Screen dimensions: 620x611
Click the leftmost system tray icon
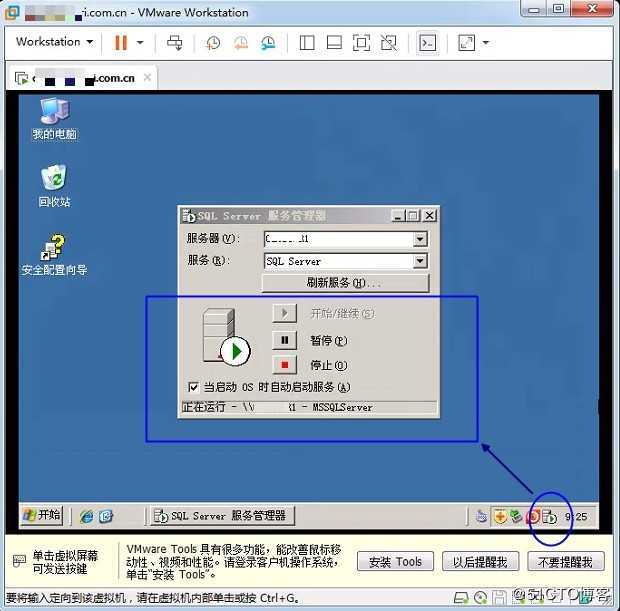pyautogui.click(x=481, y=516)
